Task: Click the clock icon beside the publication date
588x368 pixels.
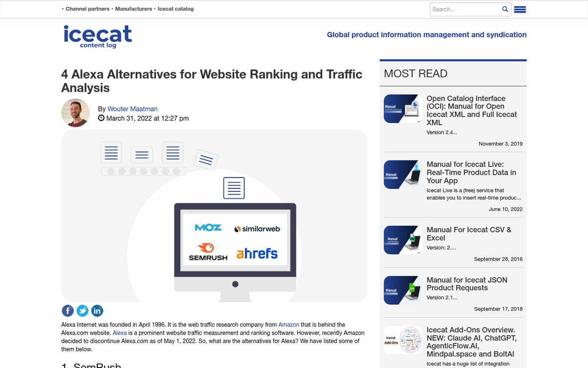Action: [101, 118]
